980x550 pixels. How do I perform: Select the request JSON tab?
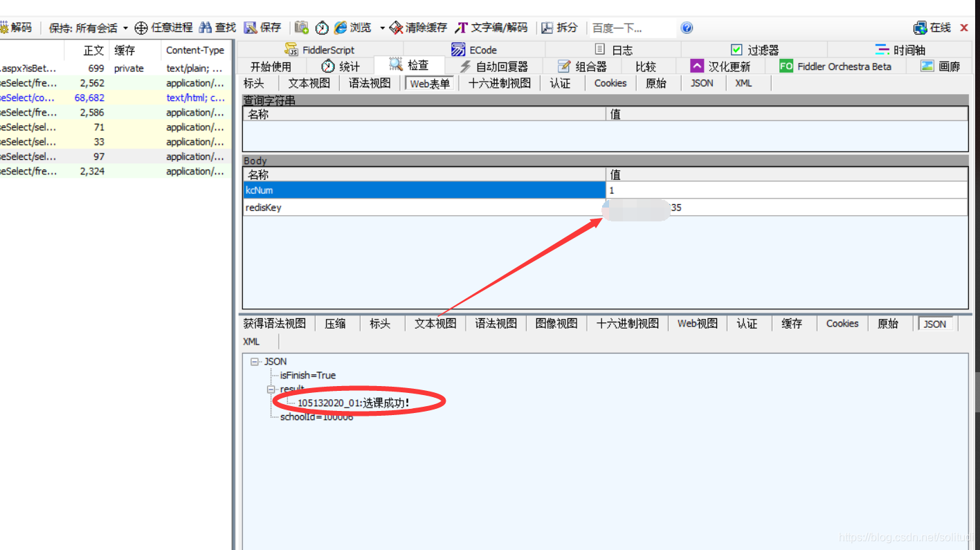tap(702, 83)
